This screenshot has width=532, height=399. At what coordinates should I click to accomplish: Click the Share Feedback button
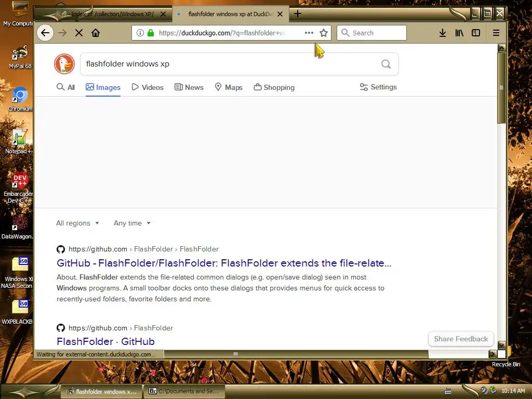pyautogui.click(x=461, y=339)
